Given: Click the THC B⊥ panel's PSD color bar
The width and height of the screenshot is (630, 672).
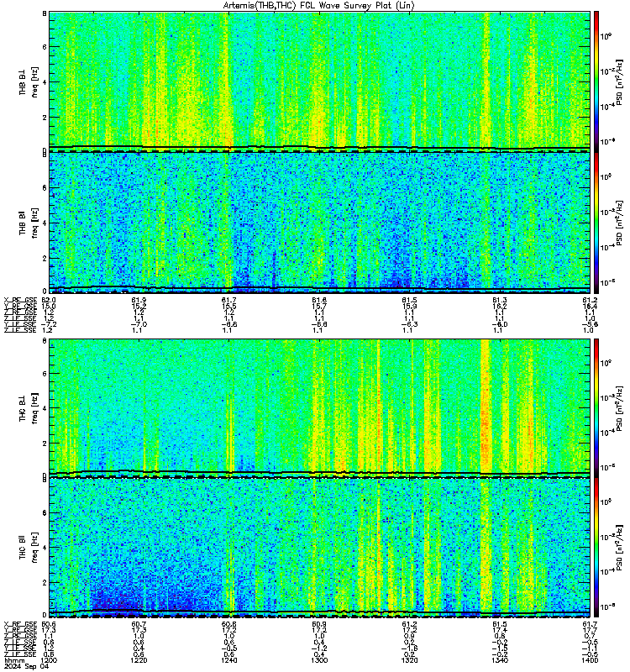Looking at the screenshot, I should [596, 407].
